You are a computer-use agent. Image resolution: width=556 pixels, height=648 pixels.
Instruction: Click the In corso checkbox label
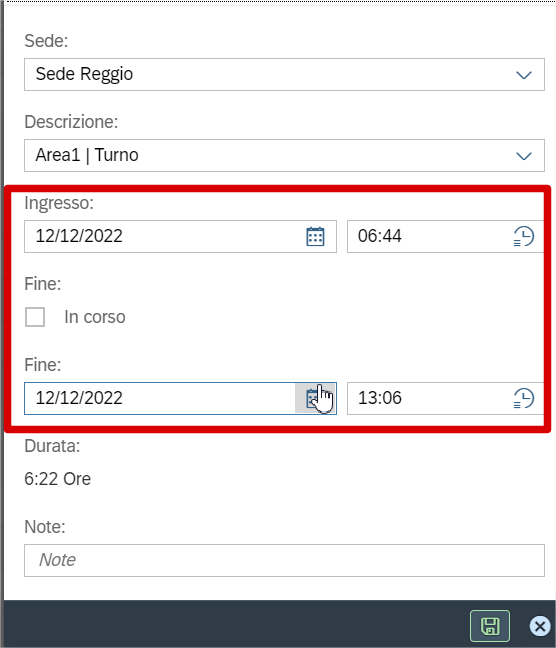[95, 317]
